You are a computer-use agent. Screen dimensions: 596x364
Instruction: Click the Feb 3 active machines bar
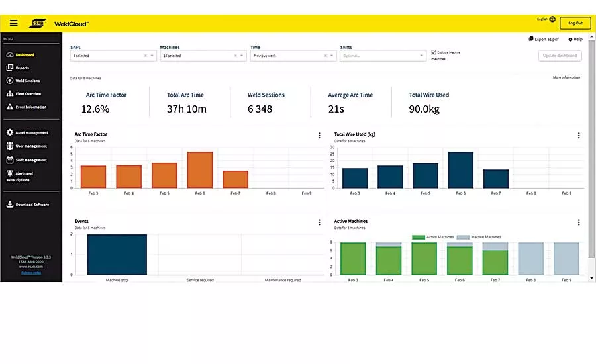[x=353, y=258]
